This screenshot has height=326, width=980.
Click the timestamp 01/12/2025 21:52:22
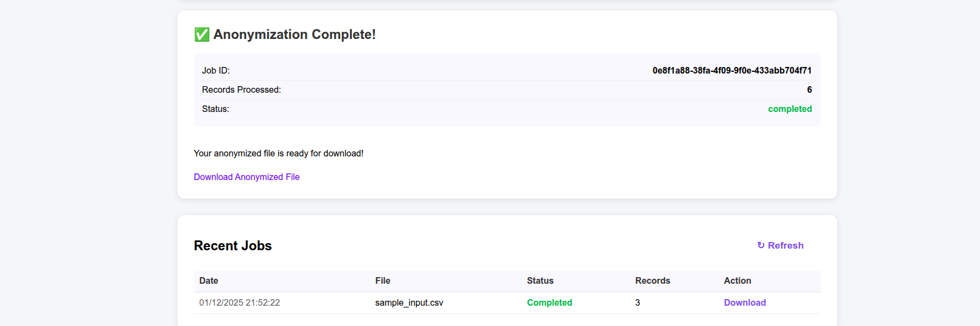tap(239, 302)
